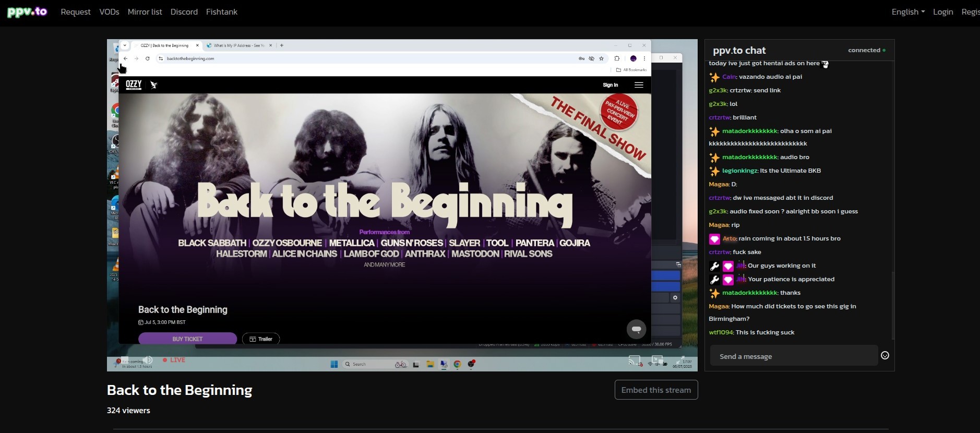Open the Discord link in navbar
The image size is (980, 433).
click(184, 11)
